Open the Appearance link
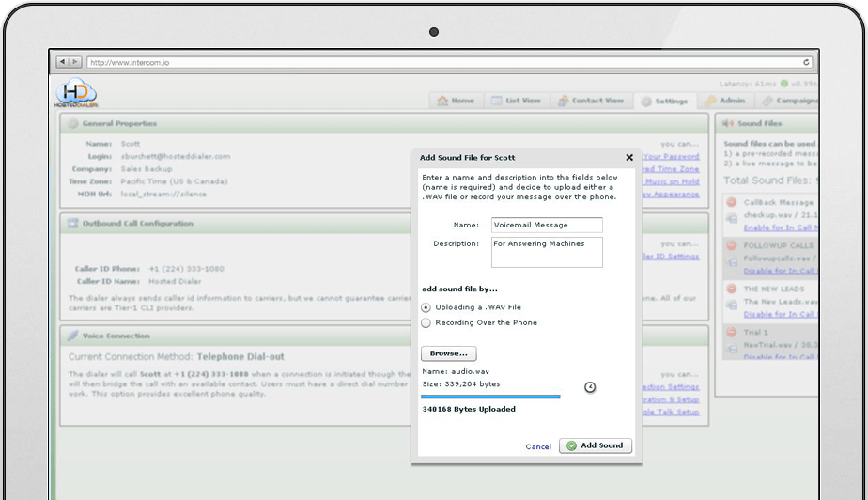Viewport: 868px width, 500px height. (x=671, y=195)
